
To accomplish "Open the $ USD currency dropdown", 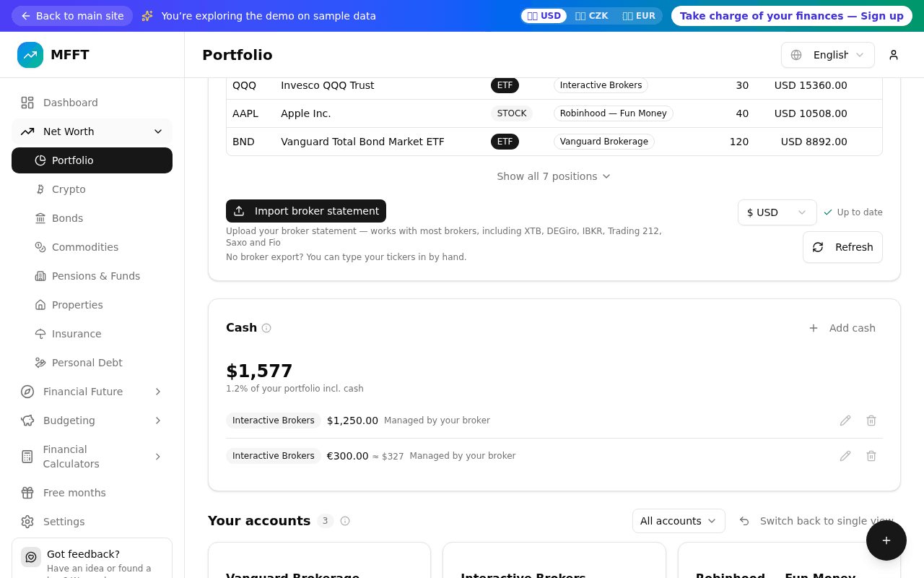I will click(777, 212).
